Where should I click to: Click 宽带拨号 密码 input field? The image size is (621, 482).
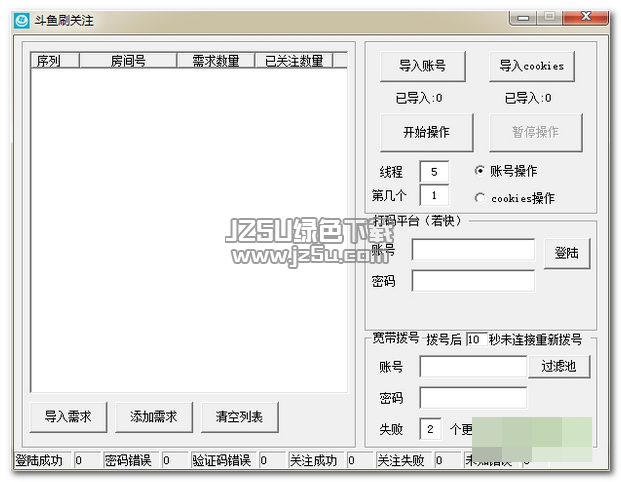[x=473, y=398]
